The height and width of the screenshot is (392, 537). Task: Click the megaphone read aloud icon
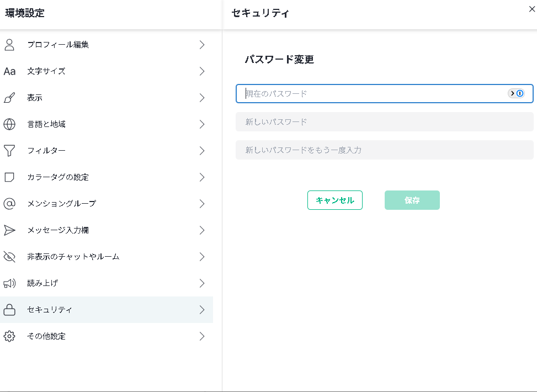(x=9, y=283)
